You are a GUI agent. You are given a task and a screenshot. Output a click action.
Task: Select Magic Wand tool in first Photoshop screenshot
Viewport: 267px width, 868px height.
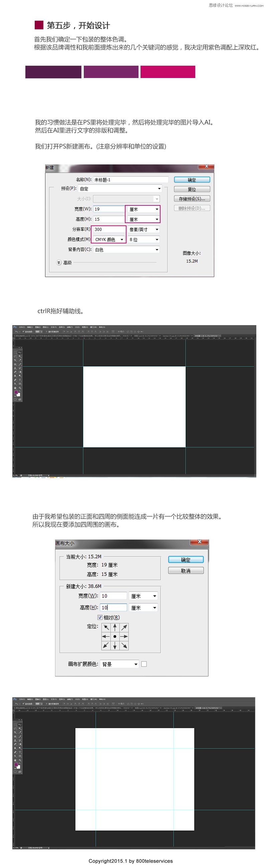tap(20, 356)
